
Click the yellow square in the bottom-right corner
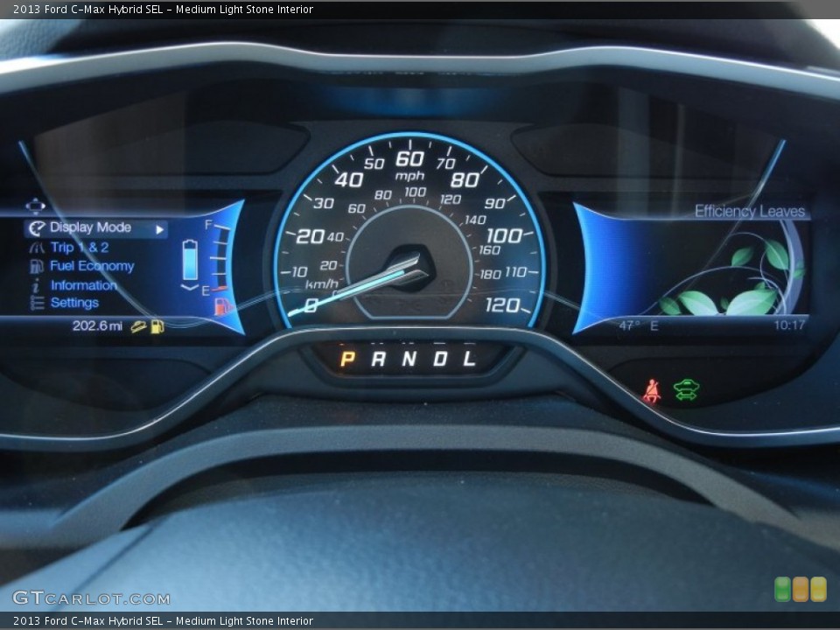tap(819, 589)
